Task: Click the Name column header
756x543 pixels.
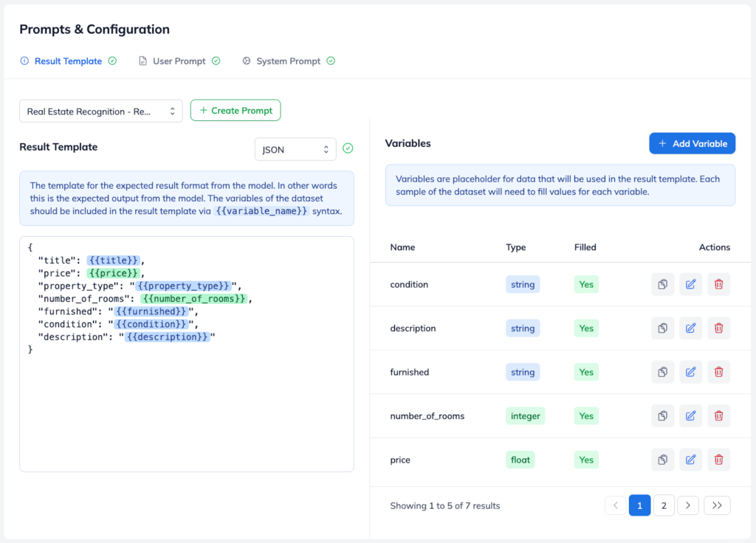Action: (402, 247)
